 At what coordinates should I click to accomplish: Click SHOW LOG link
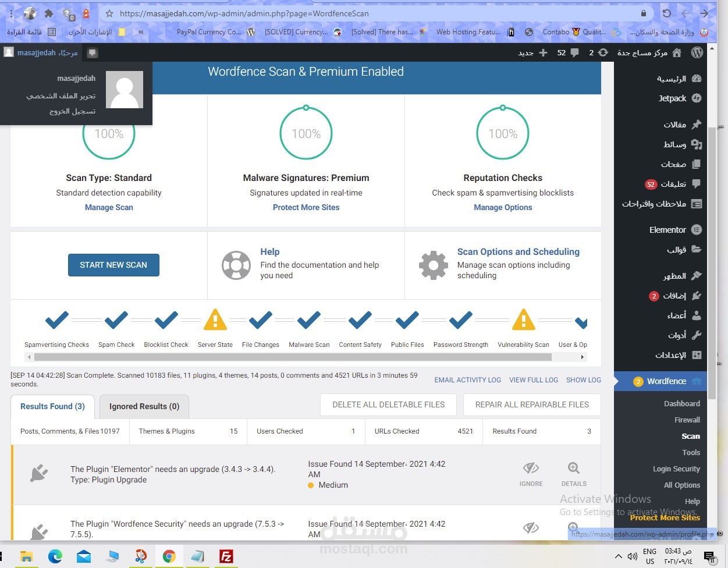[x=584, y=380]
